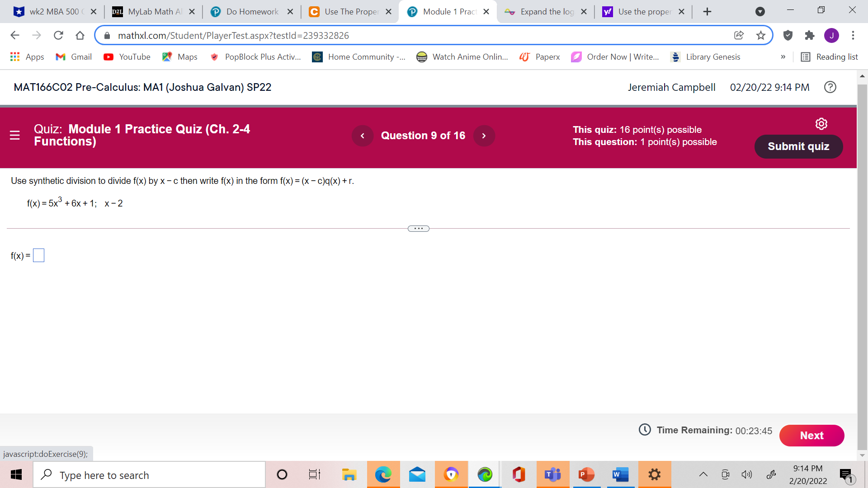This screenshot has width=868, height=488.
Task: Open the share this page icon
Action: pyautogui.click(x=739, y=35)
